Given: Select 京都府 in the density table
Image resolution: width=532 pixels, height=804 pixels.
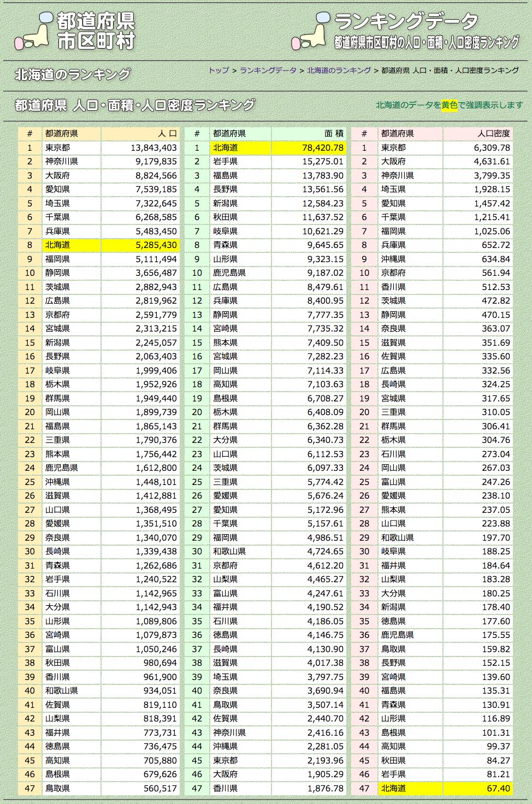Looking at the screenshot, I should point(393,273).
